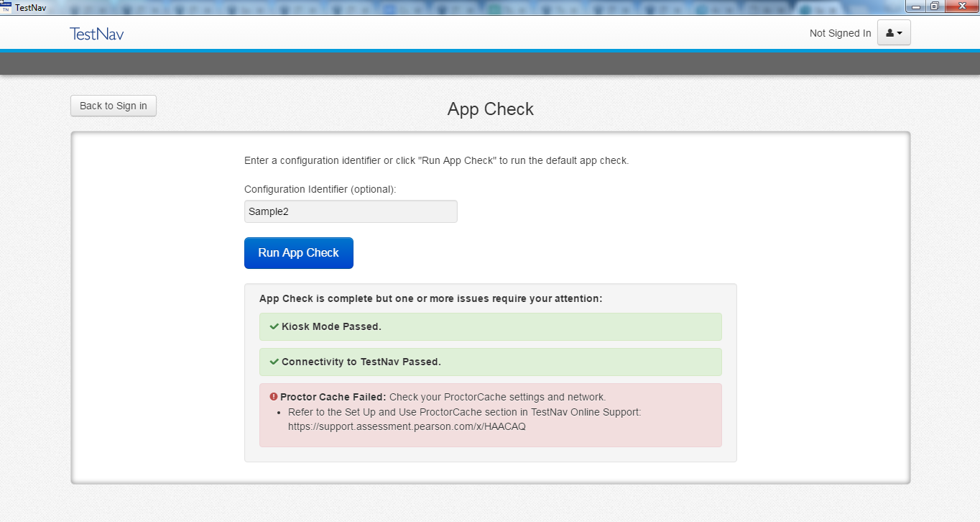Select the Kiosk Mode Passed result text
This screenshot has height=522, width=980.
coord(331,326)
